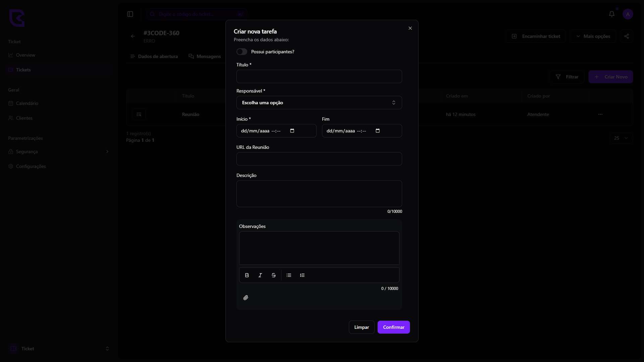The height and width of the screenshot is (362, 644).
Task: Insert a bulleted list
Action: 289,275
